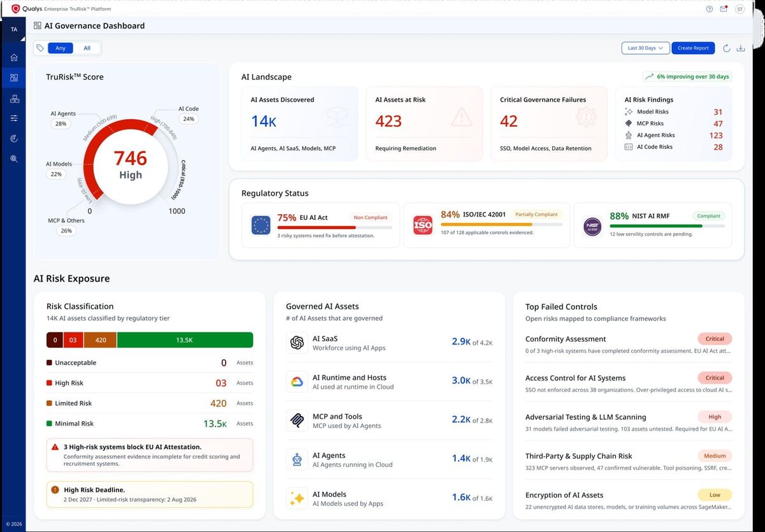Click the AI Code 24% label

coord(189,113)
